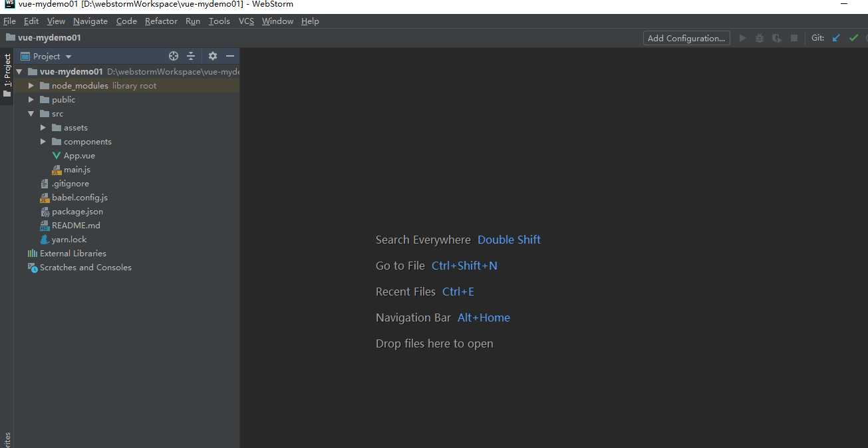This screenshot has height=448, width=868.
Task: Click the assets folder icon
Action: (57, 128)
